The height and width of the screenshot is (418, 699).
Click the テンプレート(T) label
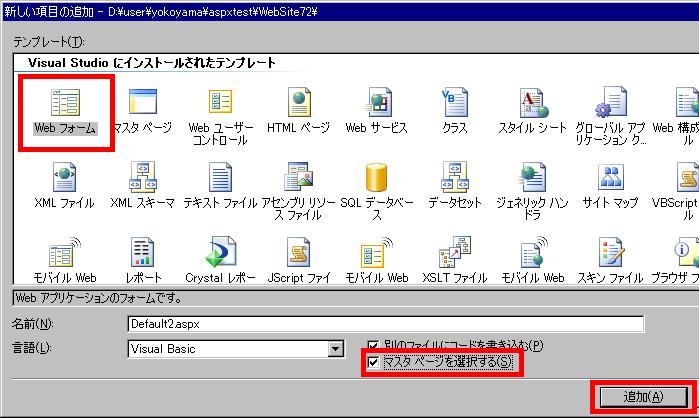pyautogui.click(x=49, y=41)
